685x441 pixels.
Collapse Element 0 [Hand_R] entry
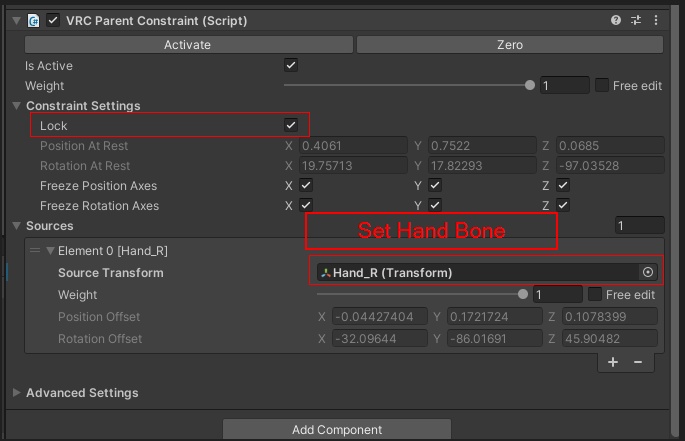click(50, 250)
